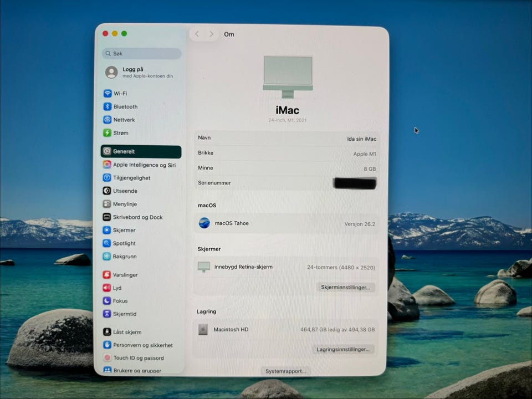Select the Nettverk globe icon
The width and height of the screenshot is (532, 399).
107,120
